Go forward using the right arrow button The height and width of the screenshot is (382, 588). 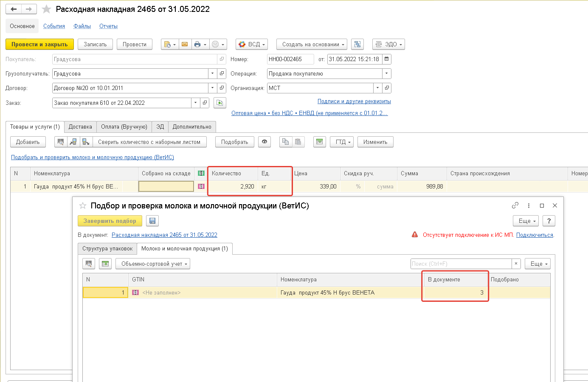pyautogui.click(x=29, y=9)
